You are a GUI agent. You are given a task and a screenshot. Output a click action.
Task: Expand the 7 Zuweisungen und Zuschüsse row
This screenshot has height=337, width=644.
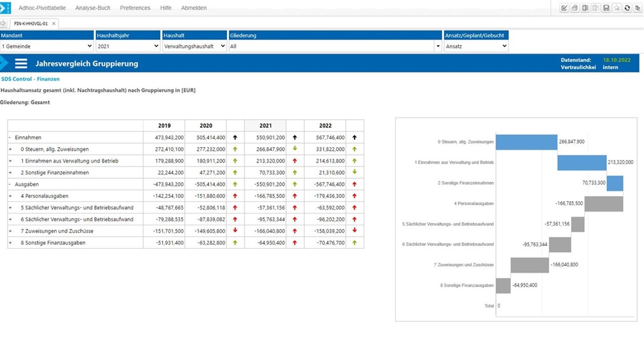[x=10, y=232]
